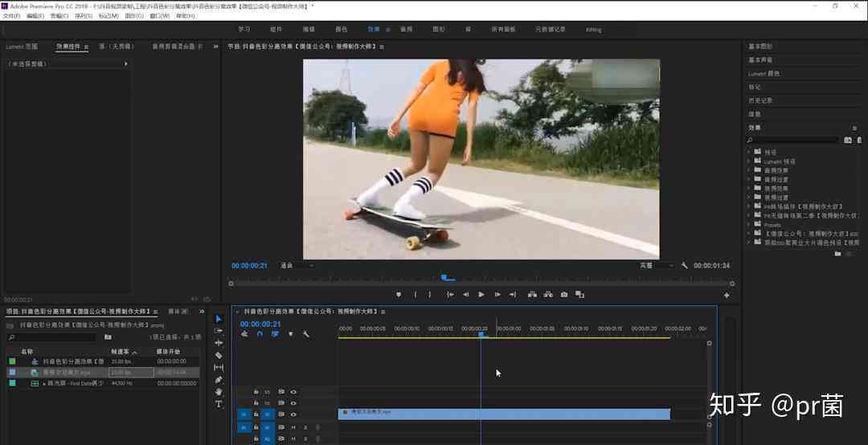Create new custom bin in Effects panel
This screenshot has height=445, width=868.
tap(838, 254)
